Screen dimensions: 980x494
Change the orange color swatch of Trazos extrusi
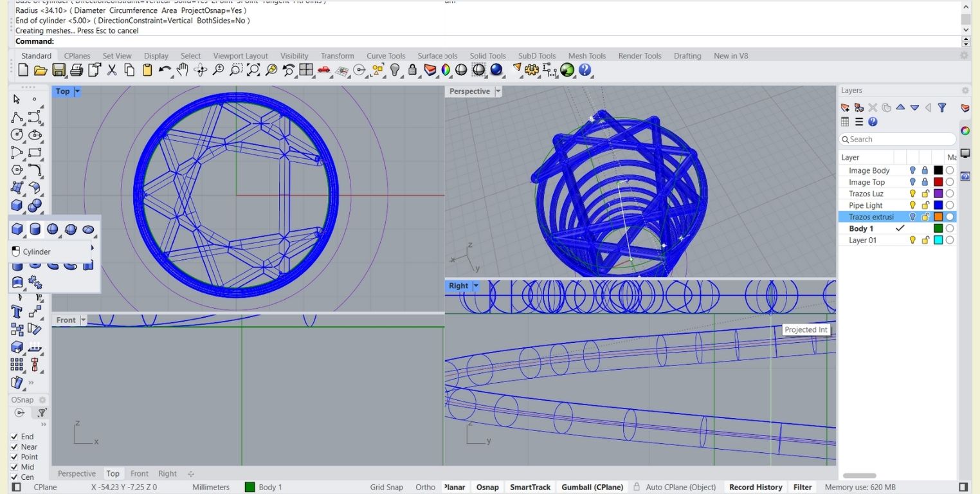938,217
